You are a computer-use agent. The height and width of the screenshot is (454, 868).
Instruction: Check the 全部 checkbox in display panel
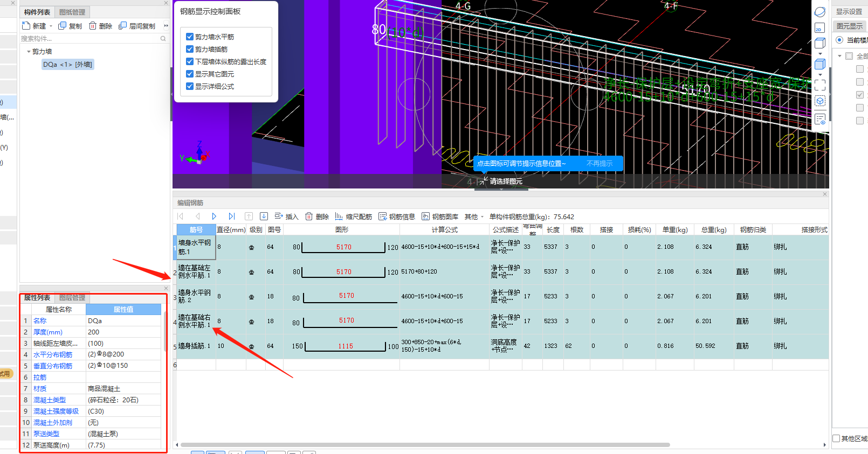(849, 56)
